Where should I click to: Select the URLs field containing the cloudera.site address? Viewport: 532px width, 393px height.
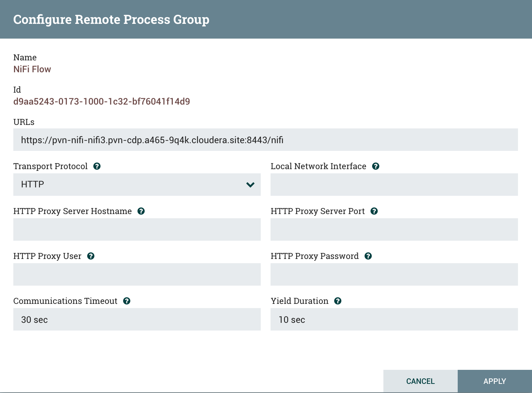click(265, 140)
